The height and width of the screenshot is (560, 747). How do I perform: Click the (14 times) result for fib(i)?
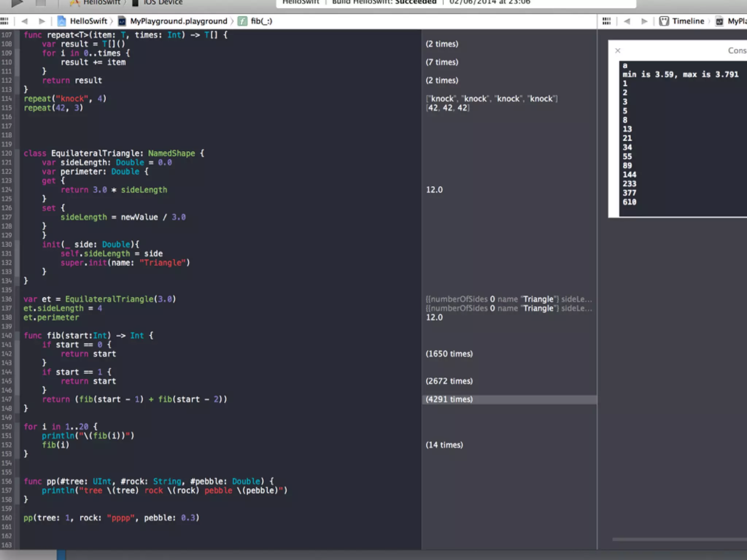444,445
